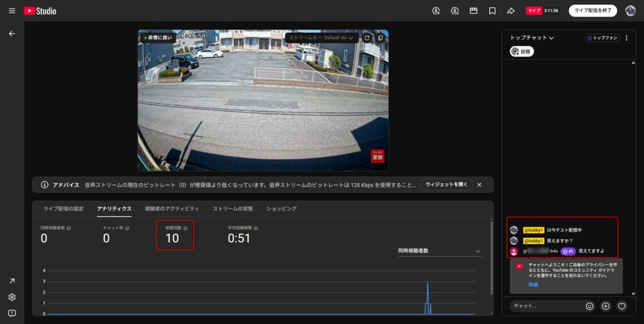This screenshot has width=644, height=324.
Task: Click the chat message 見えますか？
Action: point(559,241)
